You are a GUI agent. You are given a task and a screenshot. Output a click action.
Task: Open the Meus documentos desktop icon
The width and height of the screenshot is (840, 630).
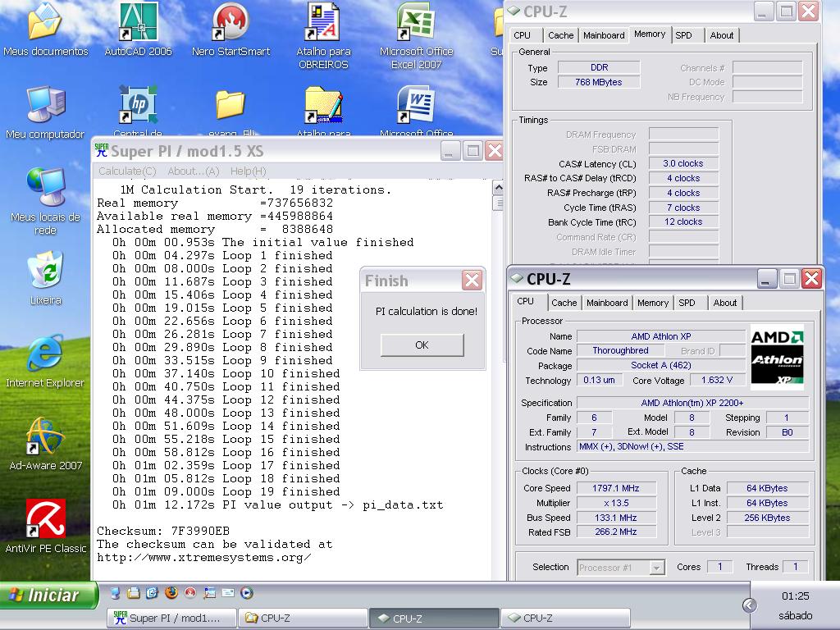[46, 30]
